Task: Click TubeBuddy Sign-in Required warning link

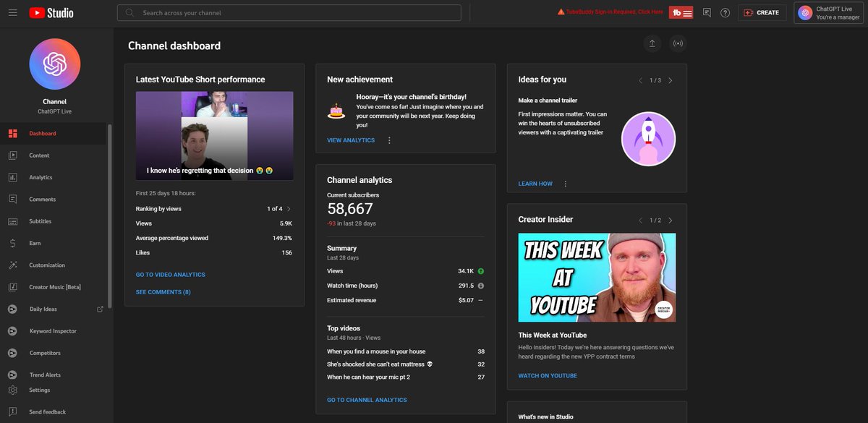Action: coord(610,12)
